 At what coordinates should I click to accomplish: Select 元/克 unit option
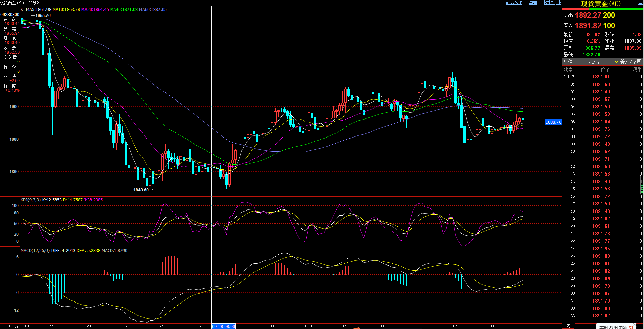pyautogui.click(x=594, y=62)
